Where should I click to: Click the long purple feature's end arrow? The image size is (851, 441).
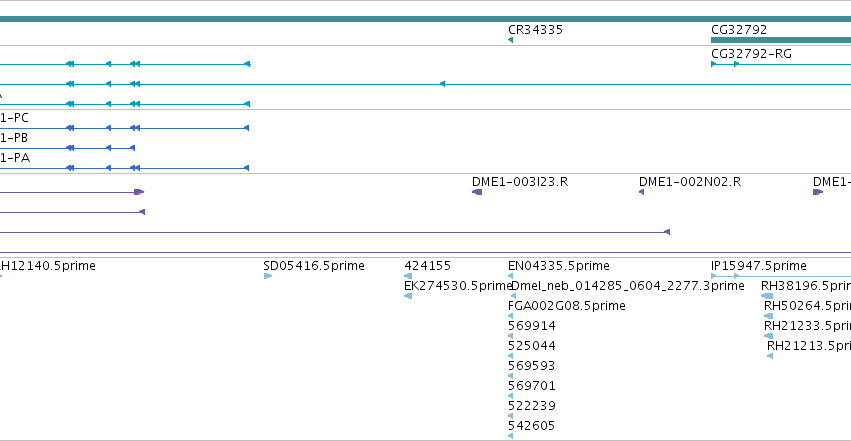[x=668, y=232]
